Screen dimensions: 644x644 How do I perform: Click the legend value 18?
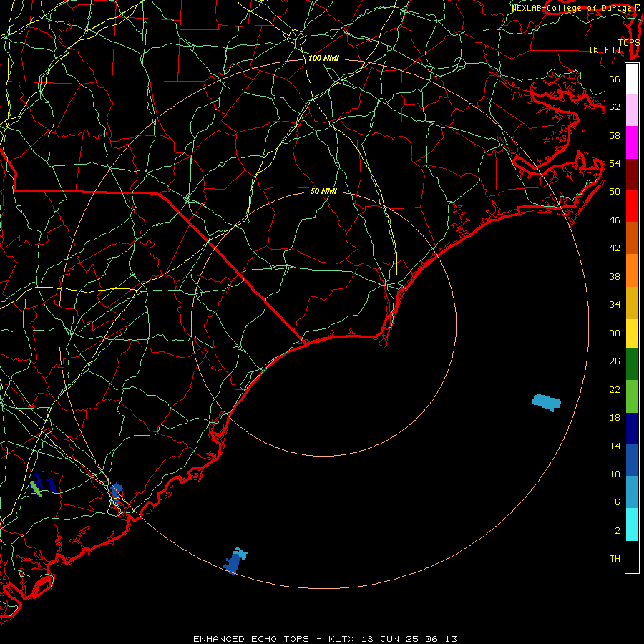coord(615,418)
